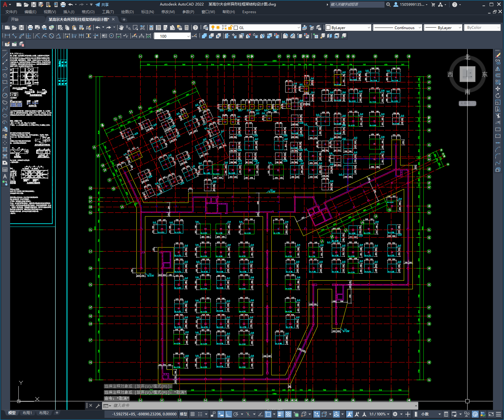Open the Autodesk App Store cart icon

click(x=433, y=4)
